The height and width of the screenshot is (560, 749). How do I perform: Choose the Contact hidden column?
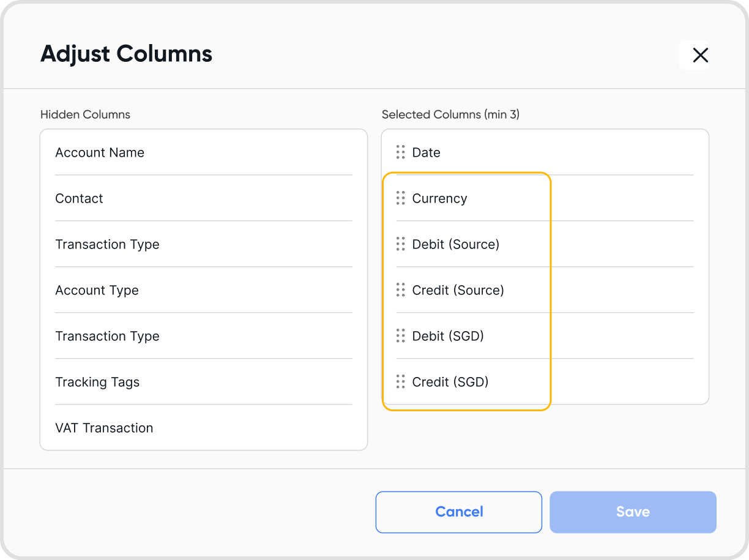[79, 198]
